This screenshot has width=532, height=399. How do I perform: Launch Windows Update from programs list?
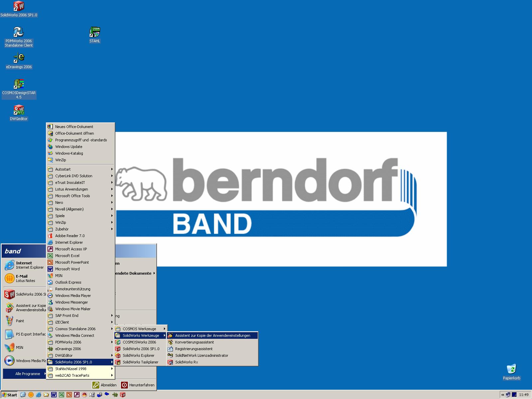[x=80, y=147]
